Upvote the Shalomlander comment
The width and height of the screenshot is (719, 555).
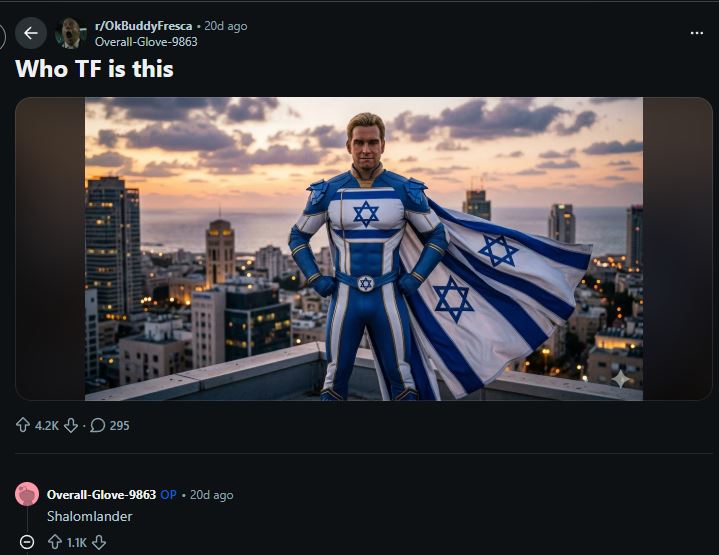55,542
